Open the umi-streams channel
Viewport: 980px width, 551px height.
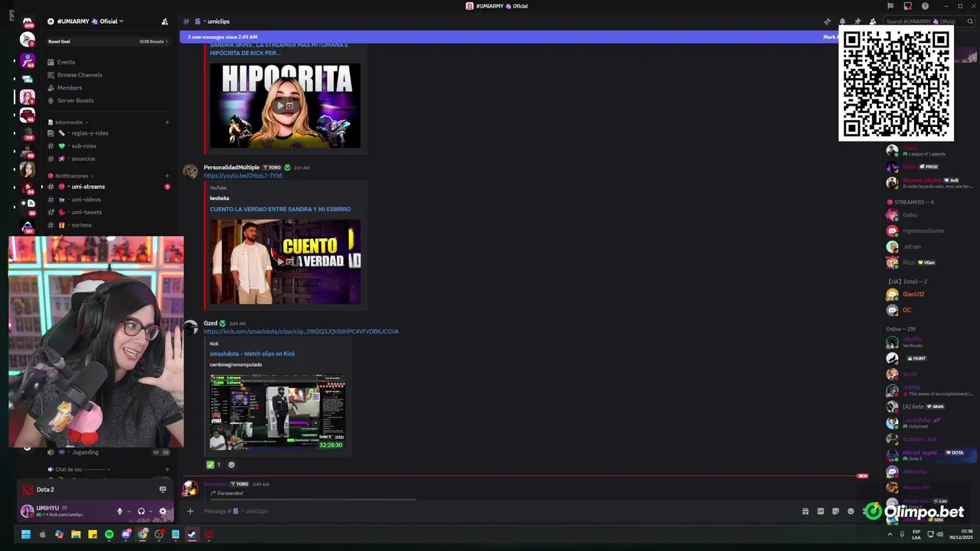[x=109, y=187]
